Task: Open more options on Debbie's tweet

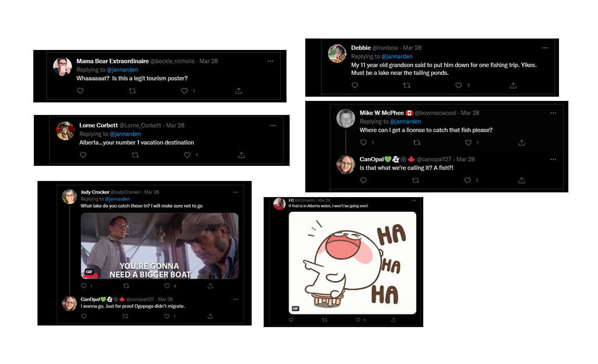Action: 544,48
